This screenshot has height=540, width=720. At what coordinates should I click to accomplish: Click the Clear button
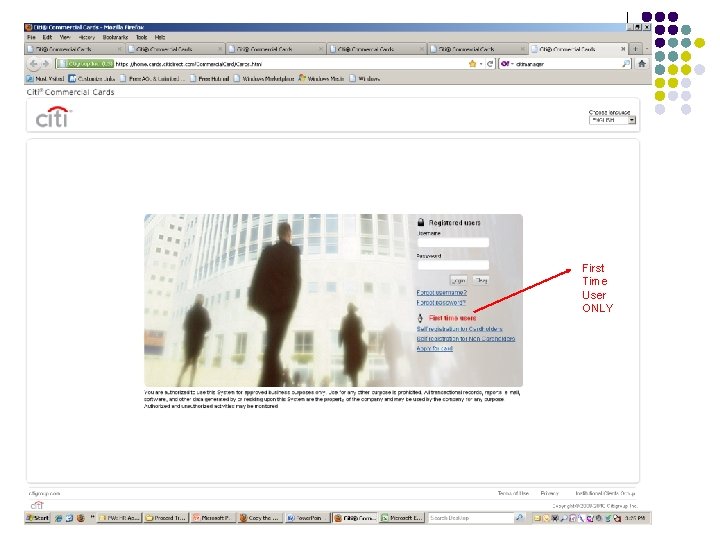(x=481, y=280)
